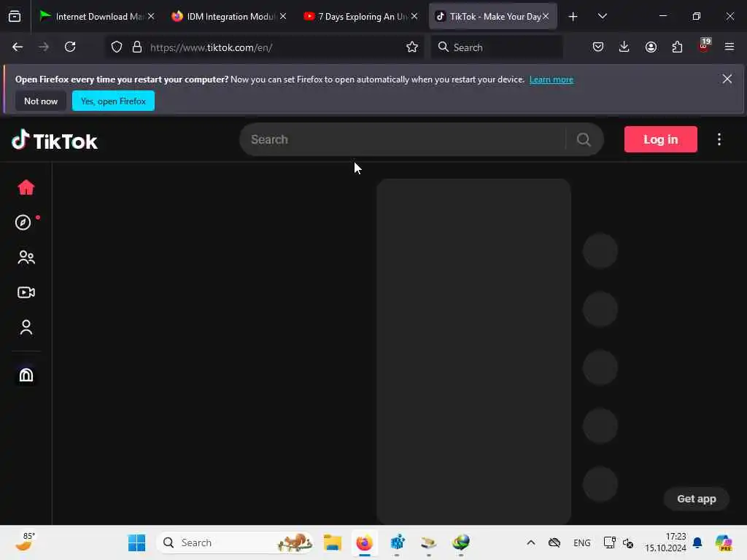This screenshot has width=747, height=560.
Task: Focus the TikTok search field
Action: point(403,139)
